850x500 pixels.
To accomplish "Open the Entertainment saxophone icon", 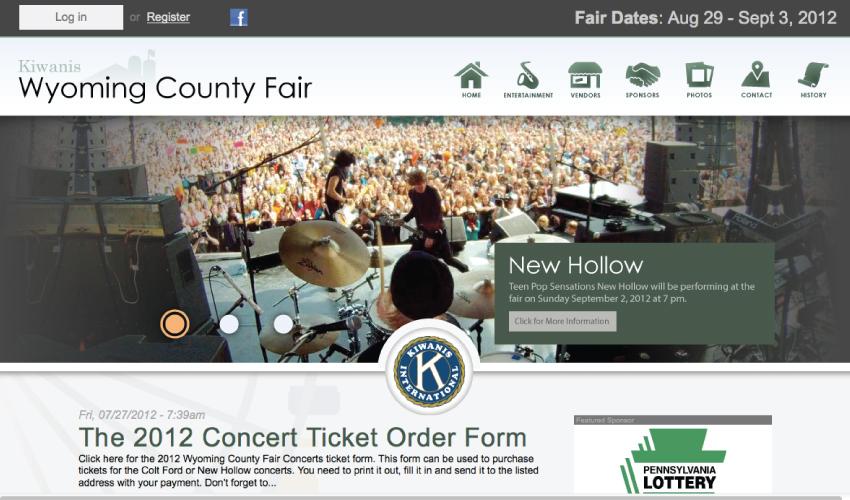I will 528,80.
